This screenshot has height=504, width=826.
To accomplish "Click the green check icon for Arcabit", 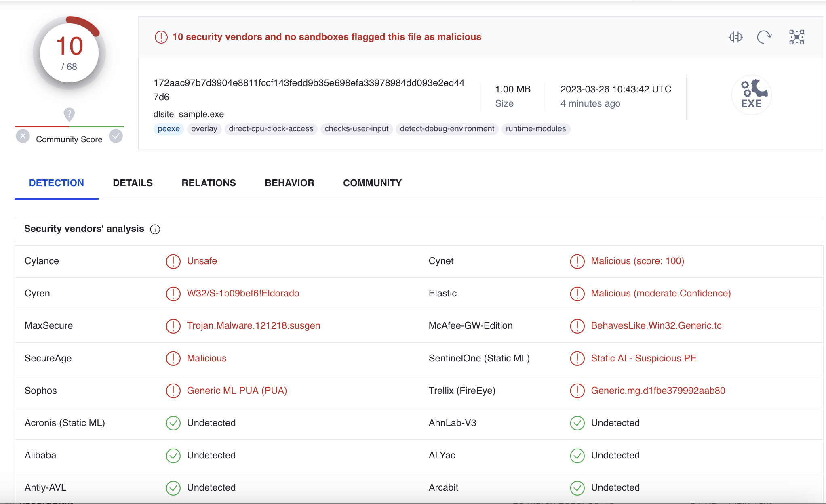I will point(577,488).
